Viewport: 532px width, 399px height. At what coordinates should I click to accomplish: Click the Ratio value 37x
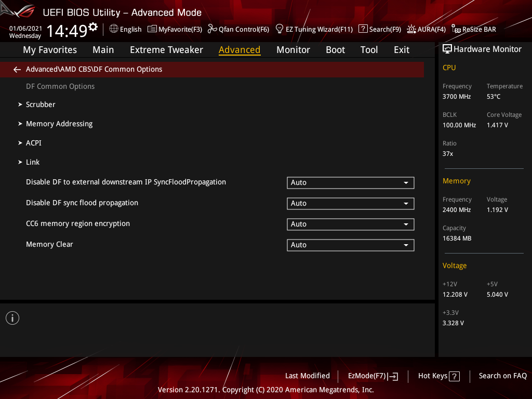pyautogui.click(x=448, y=154)
